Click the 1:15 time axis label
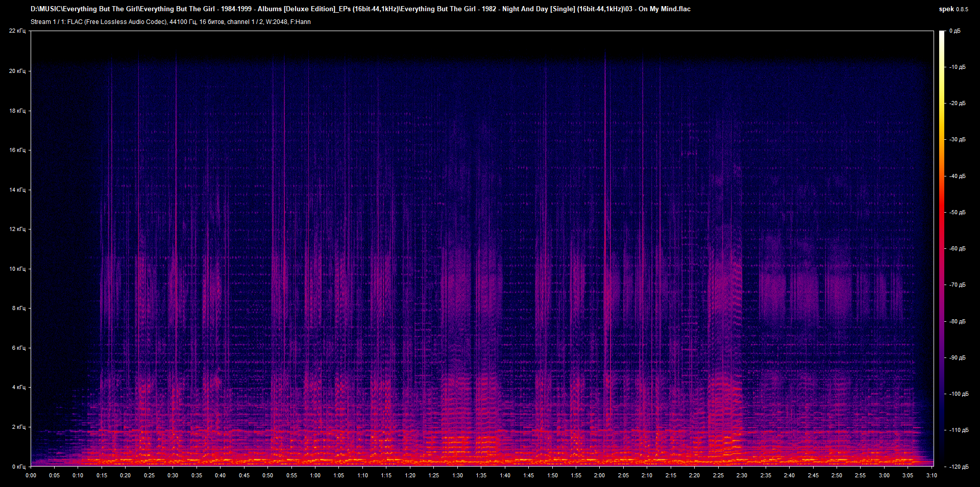Image resolution: width=980 pixels, height=487 pixels. click(386, 475)
